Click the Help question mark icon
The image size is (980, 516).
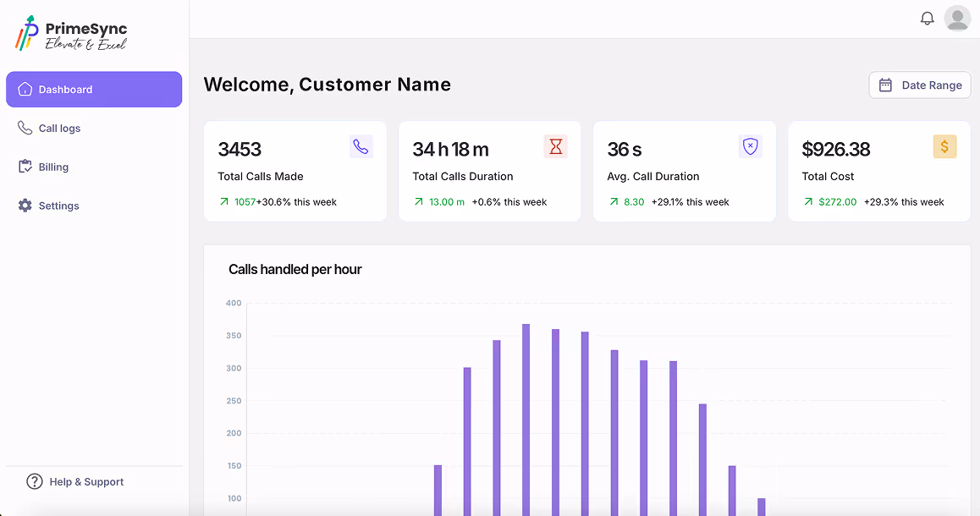click(35, 481)
